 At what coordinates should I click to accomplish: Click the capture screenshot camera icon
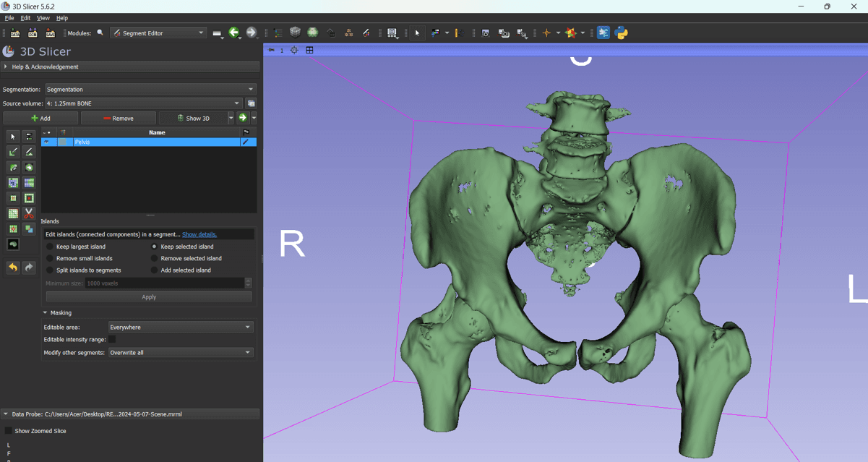pos(486,33)
